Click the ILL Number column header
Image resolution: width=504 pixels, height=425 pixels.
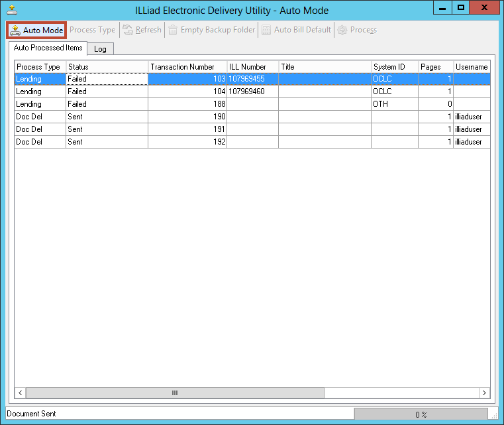(x=252, y=67)
